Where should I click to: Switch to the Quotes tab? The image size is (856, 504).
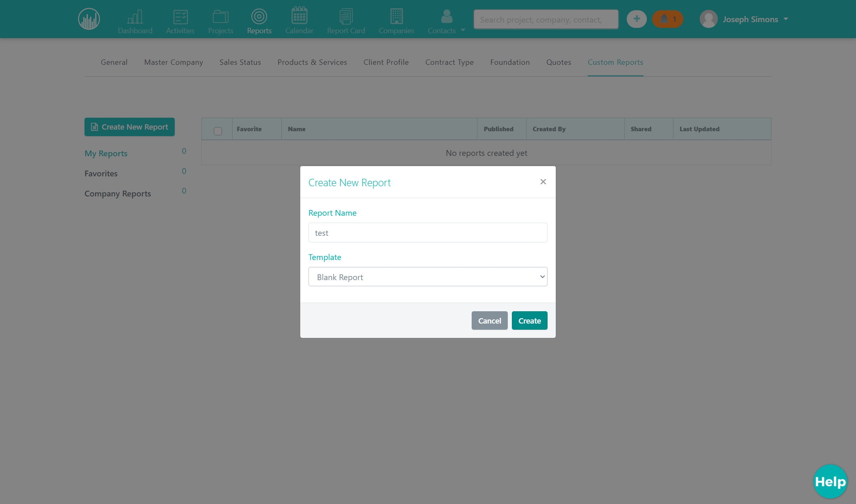coord(559,62)
